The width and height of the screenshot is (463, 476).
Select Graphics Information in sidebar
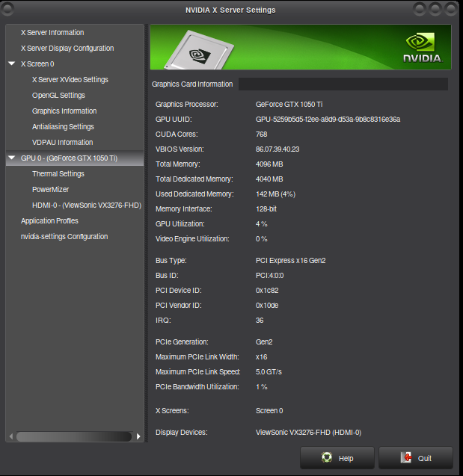point(64,111)
